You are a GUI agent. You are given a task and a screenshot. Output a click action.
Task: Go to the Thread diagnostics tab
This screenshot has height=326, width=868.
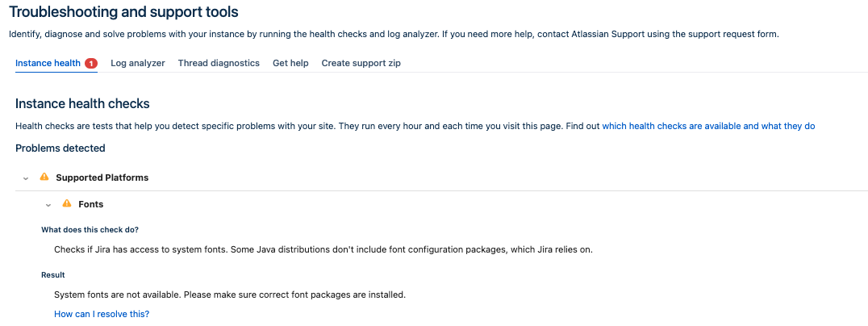219,63
